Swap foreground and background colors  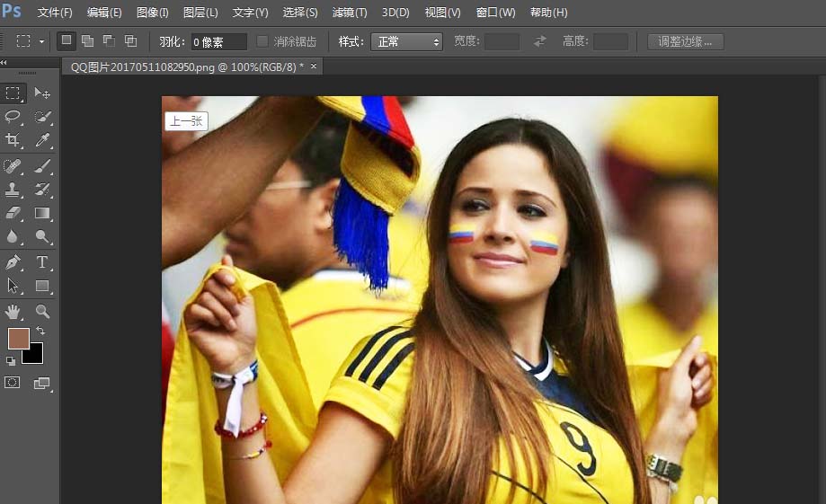(x=40, y=331)
